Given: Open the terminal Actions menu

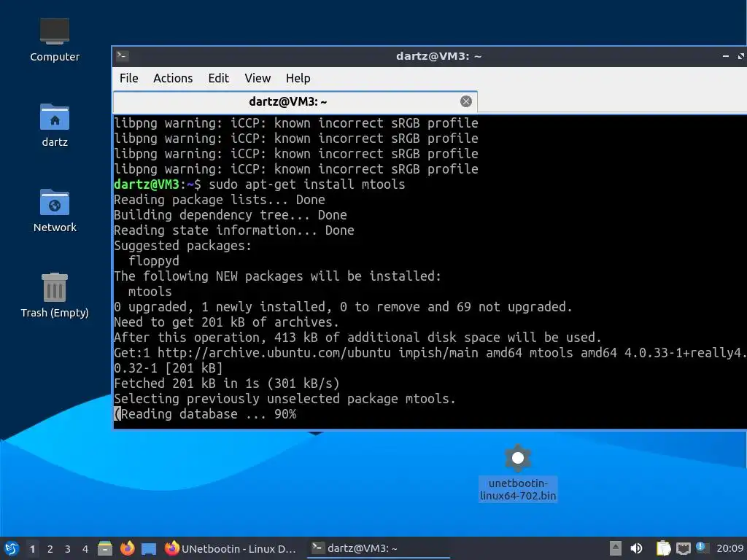Looking at the screenshot, I should [173, 78].
